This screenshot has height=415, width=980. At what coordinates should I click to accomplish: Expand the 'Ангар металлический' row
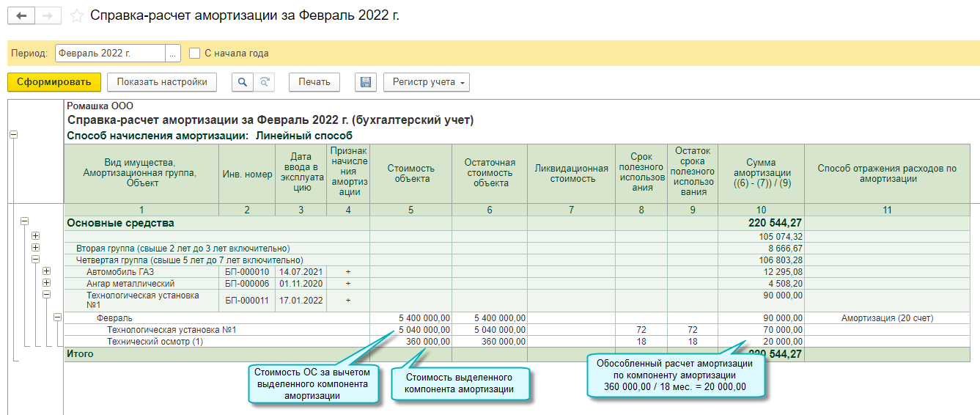[x=46, y=283]
